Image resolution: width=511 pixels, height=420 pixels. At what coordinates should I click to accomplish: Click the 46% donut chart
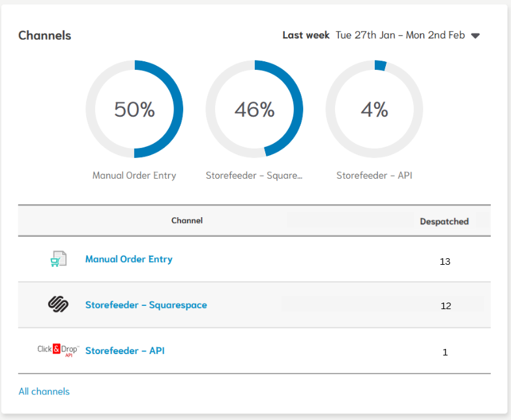coord(254,110)
